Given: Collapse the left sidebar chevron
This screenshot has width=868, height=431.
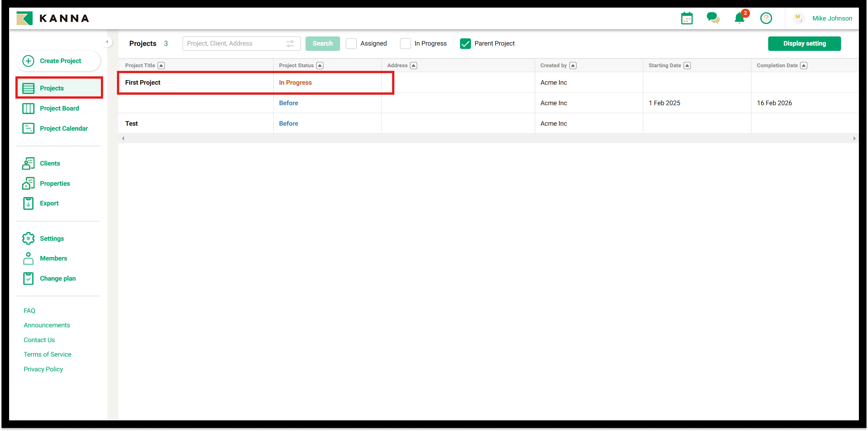Looking at the screenshot, I should pos(107,42).
